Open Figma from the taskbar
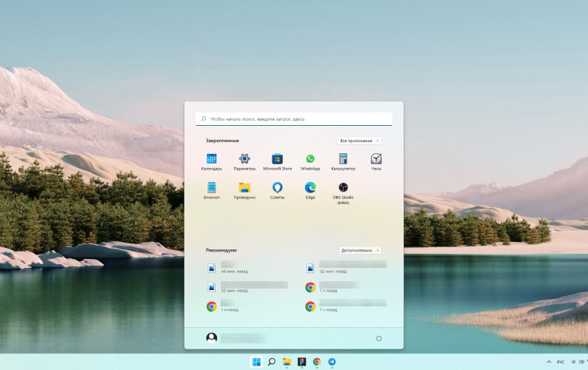 (302, 362)
